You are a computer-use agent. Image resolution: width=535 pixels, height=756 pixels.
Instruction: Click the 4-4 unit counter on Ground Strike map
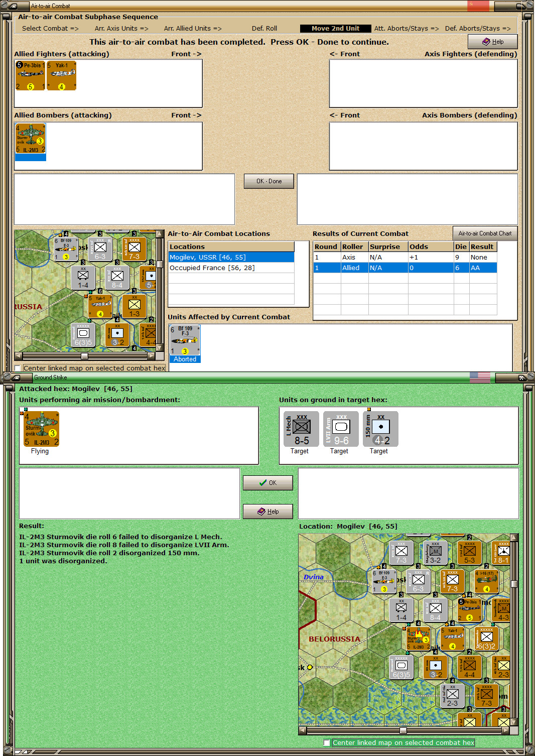coord(469,667)
